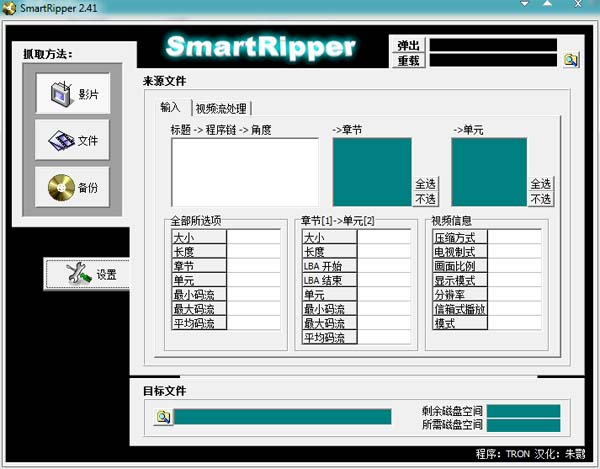Click the 重载 (Reload) button
This screenshot has height=469, width=600.
(x=408, y=60)
